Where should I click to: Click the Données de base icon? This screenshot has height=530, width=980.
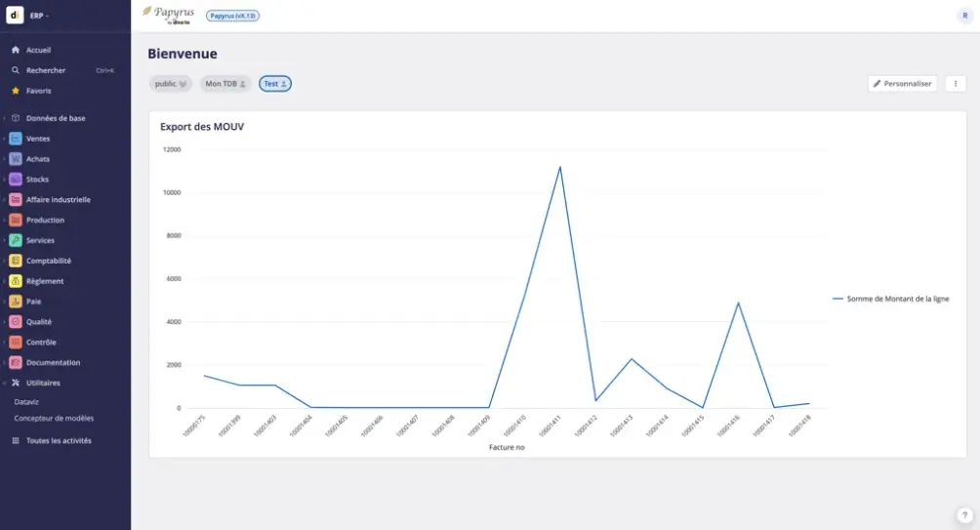(x=16, y=118)
